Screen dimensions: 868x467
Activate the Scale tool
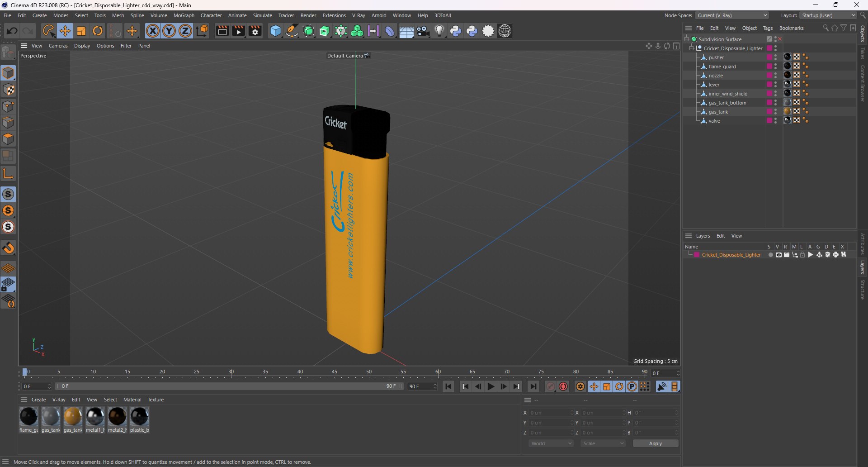tap(81, 31)
